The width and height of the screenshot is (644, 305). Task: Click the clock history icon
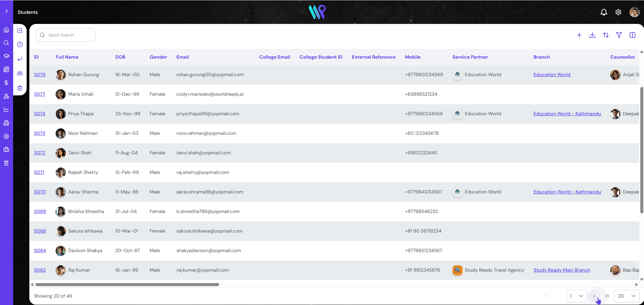coord(20,44)
